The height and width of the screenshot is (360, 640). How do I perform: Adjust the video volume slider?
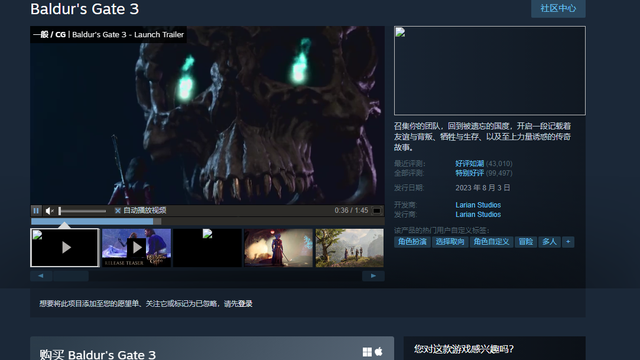pyautogui.click(x=82, y=211)
